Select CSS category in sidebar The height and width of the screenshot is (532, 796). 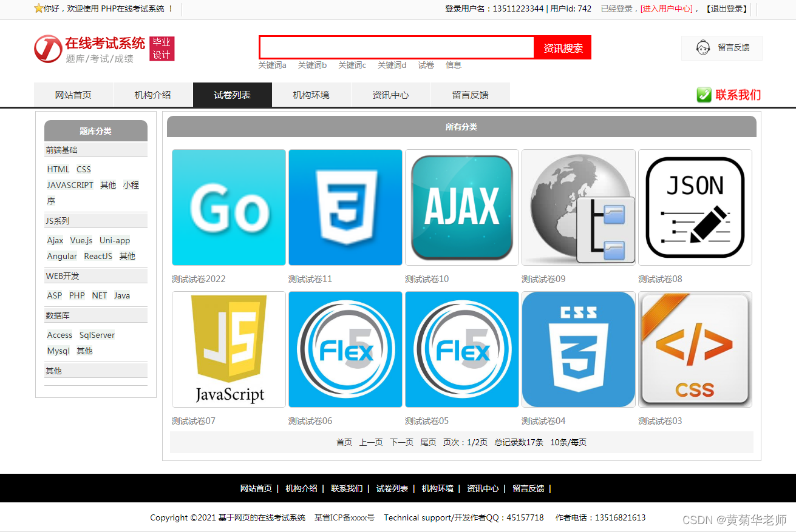pyautogui.click(x=84, y=169)
